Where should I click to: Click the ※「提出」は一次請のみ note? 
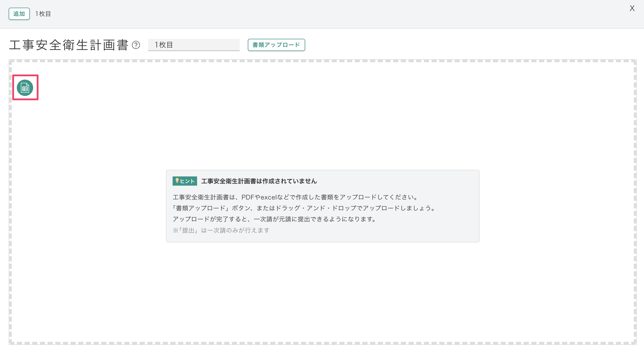pyautogui.click(x=221, y=230)
